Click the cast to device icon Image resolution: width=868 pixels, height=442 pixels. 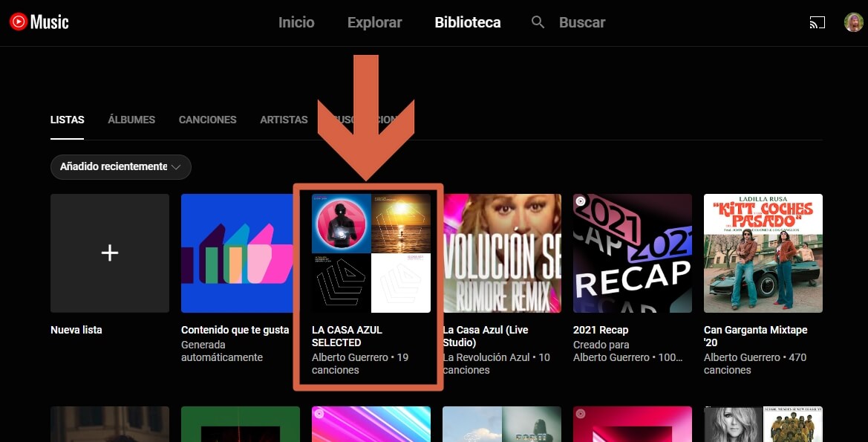pos(817,22)
